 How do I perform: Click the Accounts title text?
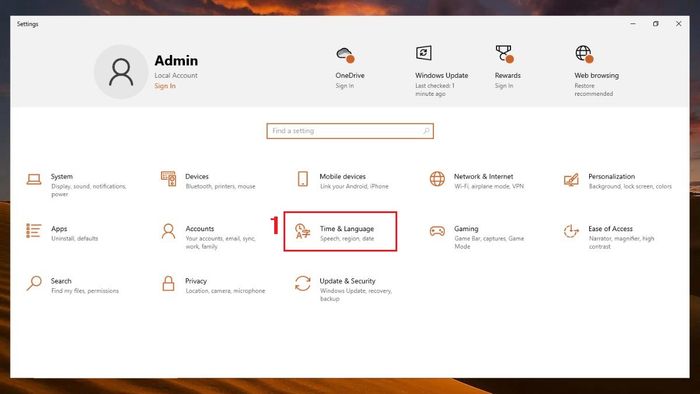coord(200,228)
